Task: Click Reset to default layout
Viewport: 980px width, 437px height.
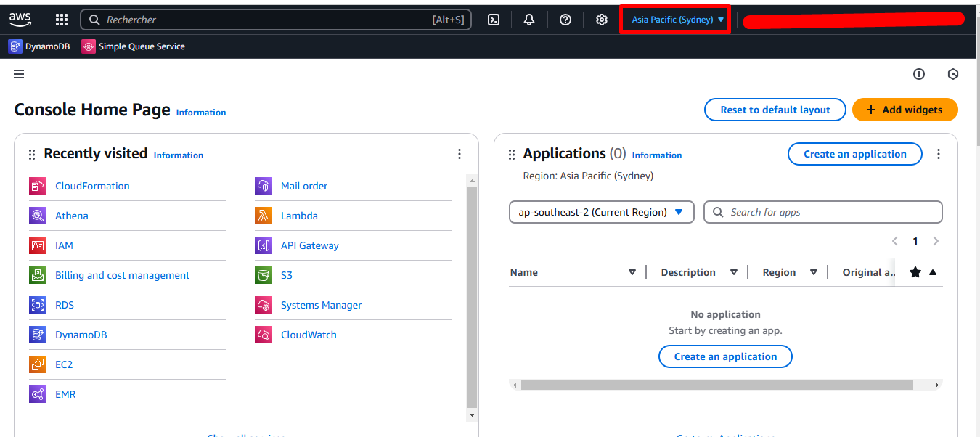Action: point(775,110)
